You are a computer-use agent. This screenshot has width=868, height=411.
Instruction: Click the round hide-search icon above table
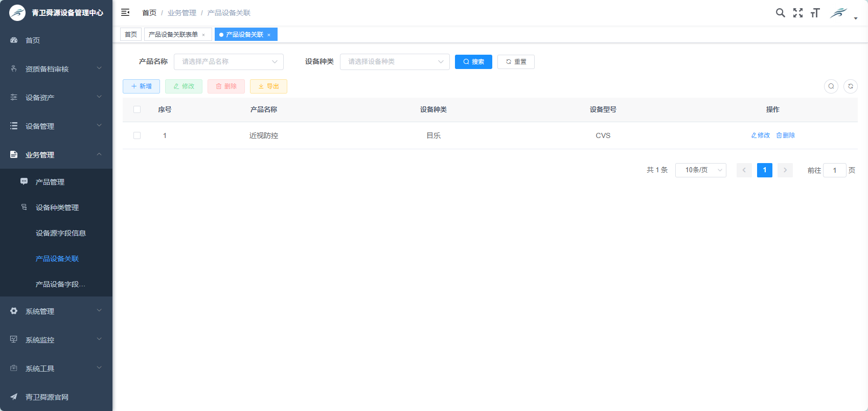click(831, 86)
